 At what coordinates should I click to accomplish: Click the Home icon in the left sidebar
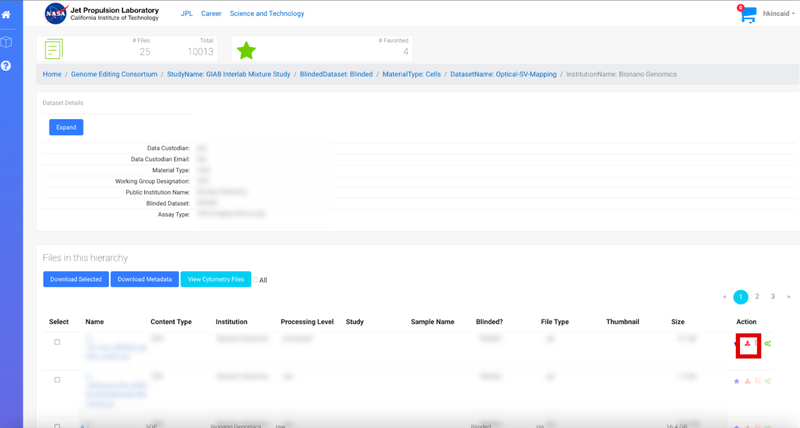pos(7,15)
